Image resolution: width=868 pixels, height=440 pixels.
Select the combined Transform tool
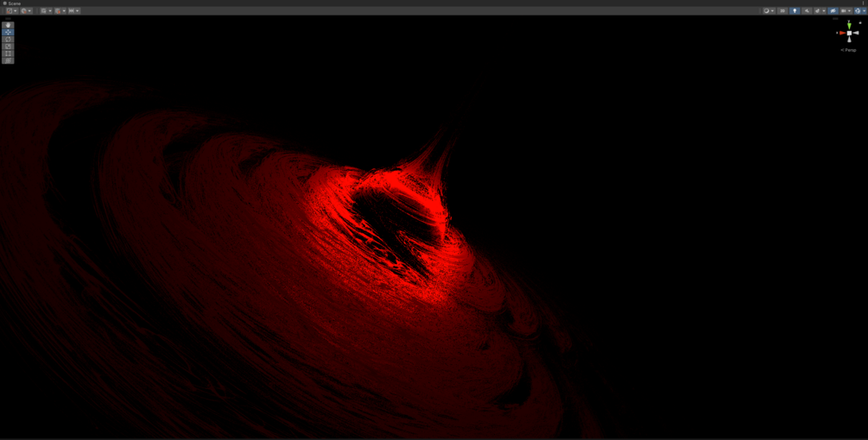pyautogui.click(x=8, y=60)
